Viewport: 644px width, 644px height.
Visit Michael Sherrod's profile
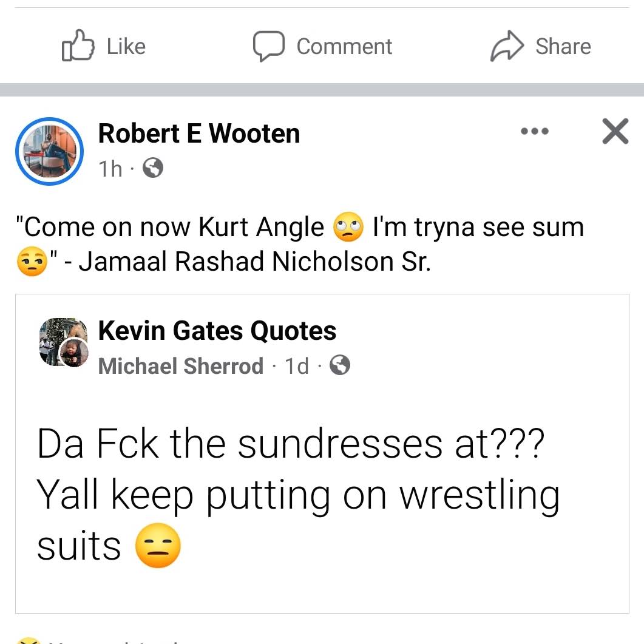(x=180, y=366)
